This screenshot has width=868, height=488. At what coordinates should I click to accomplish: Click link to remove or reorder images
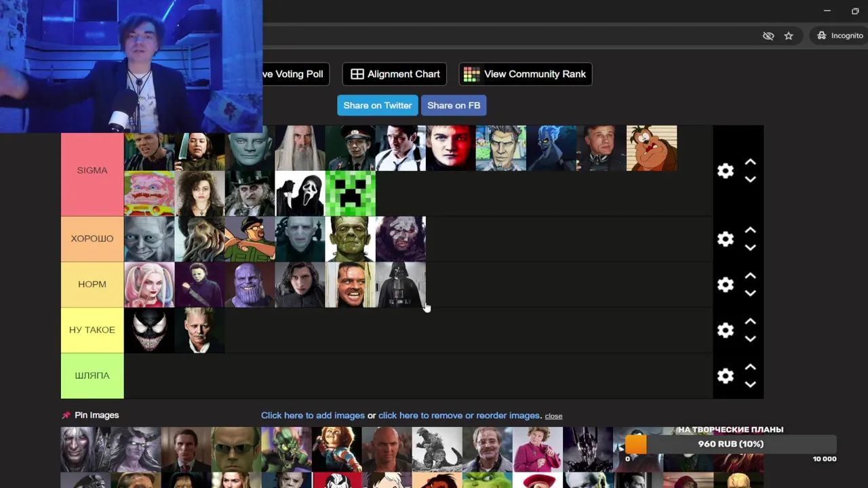(459, 415)
